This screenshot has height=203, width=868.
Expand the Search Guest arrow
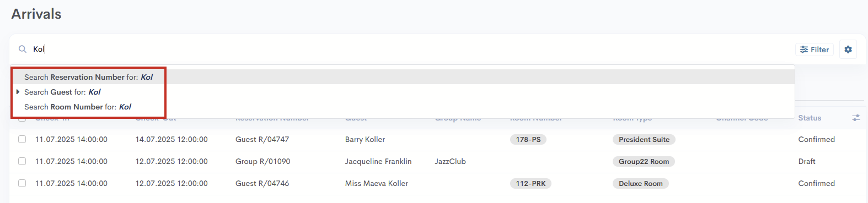coord(18,92)
